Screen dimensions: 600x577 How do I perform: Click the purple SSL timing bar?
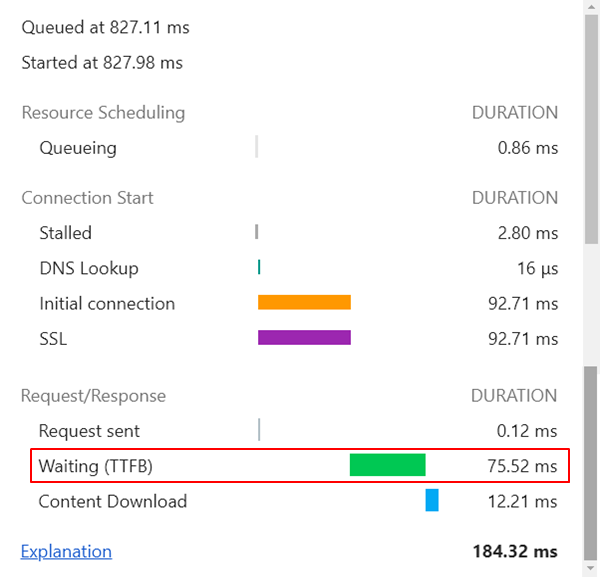(x=304, y=338)
